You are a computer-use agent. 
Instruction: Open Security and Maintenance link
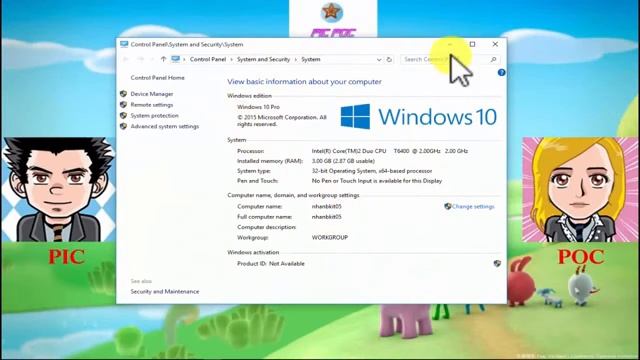point(165,291)
